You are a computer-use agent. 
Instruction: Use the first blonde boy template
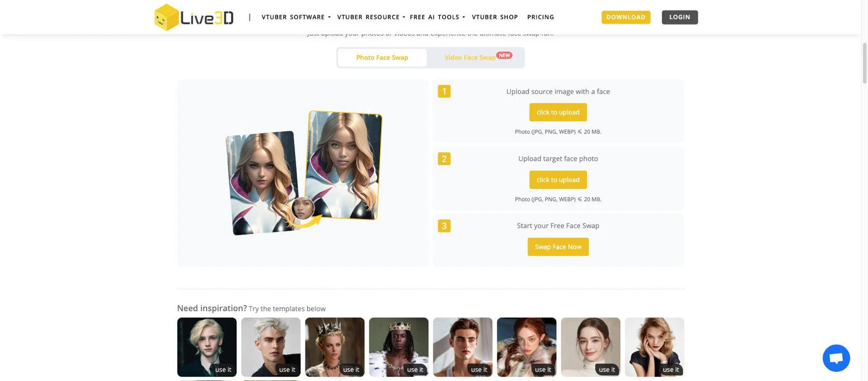coord(207,347)
